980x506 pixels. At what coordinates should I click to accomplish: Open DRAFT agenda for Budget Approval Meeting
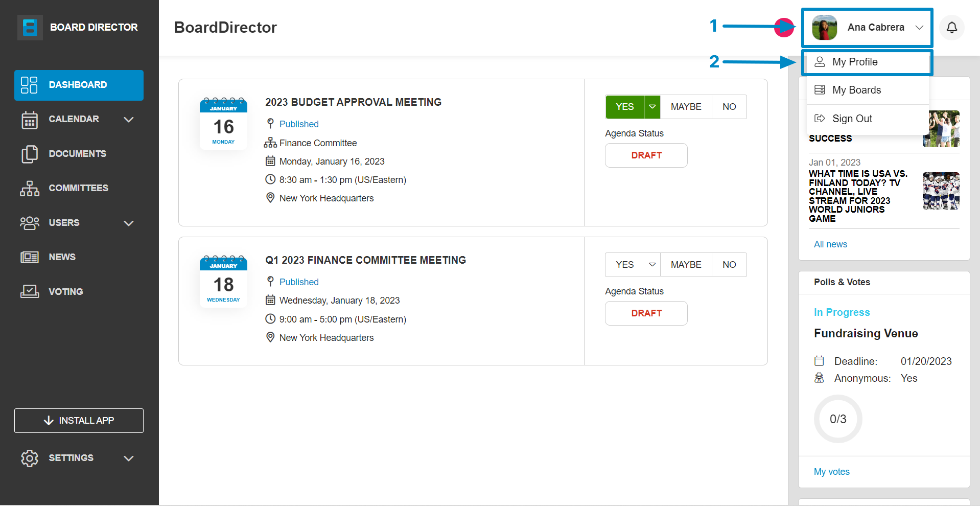tap(646, 155)
